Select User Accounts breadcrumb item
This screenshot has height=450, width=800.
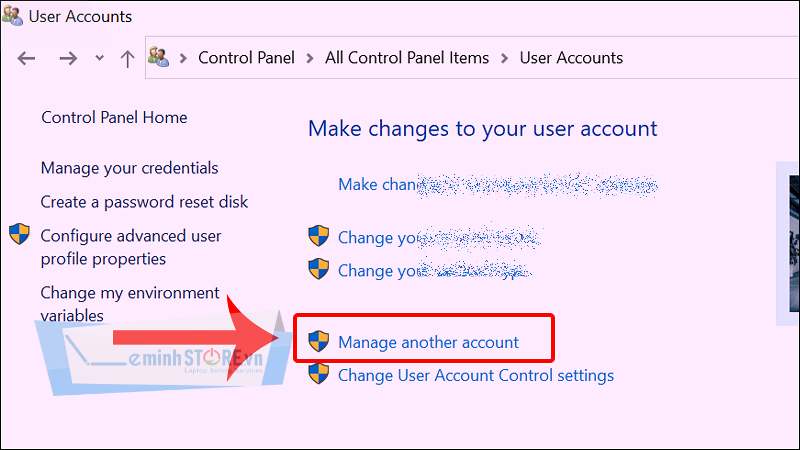[571, 58]
